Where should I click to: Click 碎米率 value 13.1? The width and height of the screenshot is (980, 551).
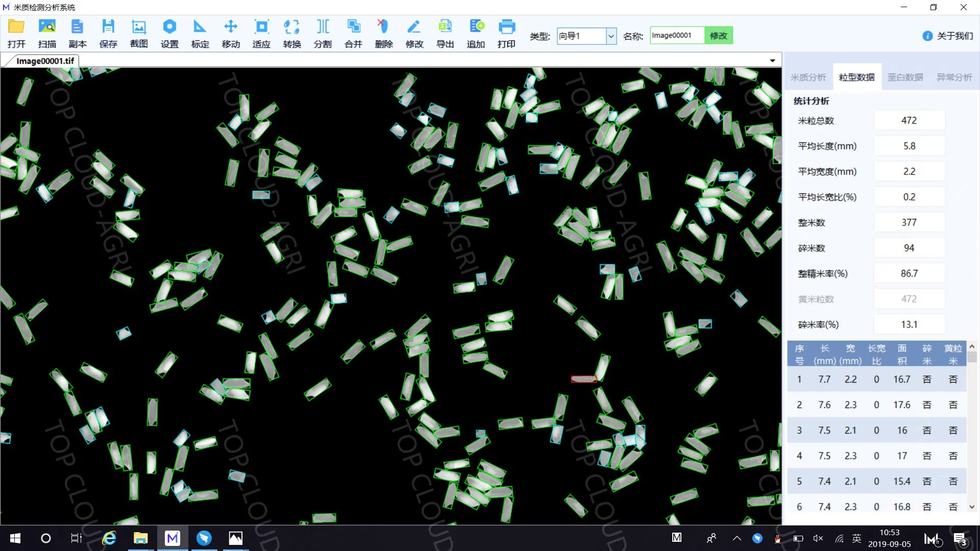click(x=909, y=324)
